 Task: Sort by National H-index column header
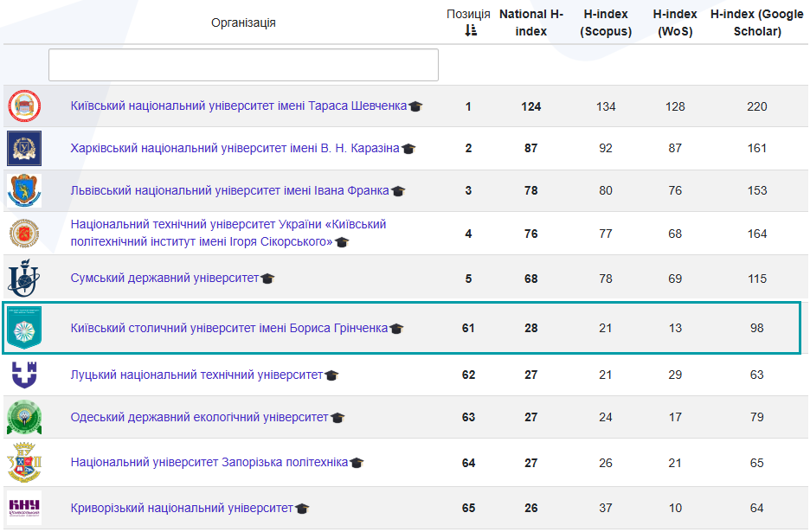point(530,22)
